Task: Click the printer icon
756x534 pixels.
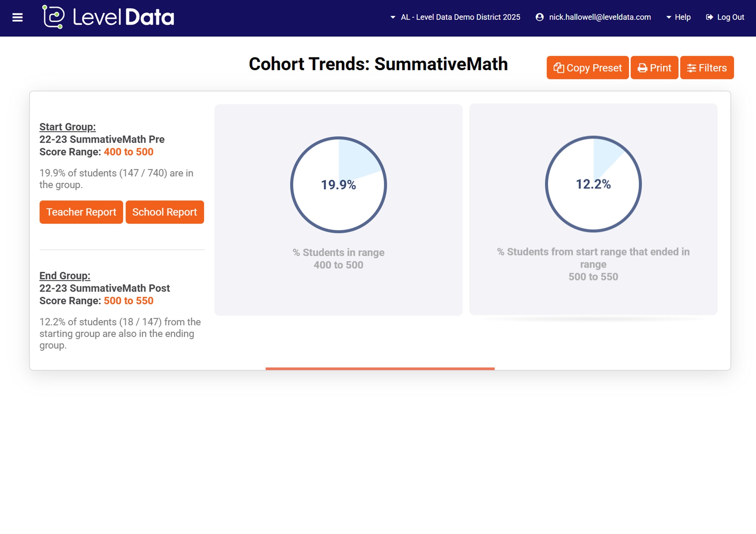Action: coord(642,68)
